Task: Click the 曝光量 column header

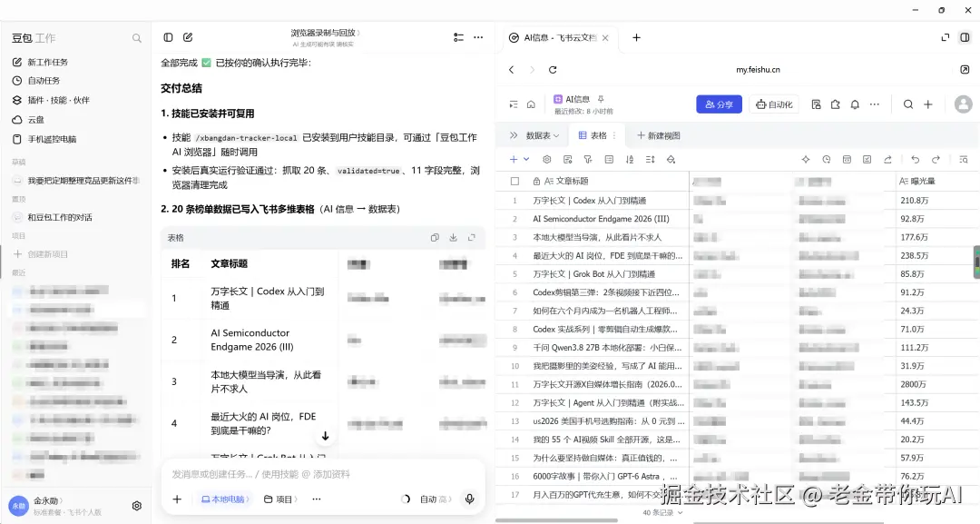Action: (936, 182)
